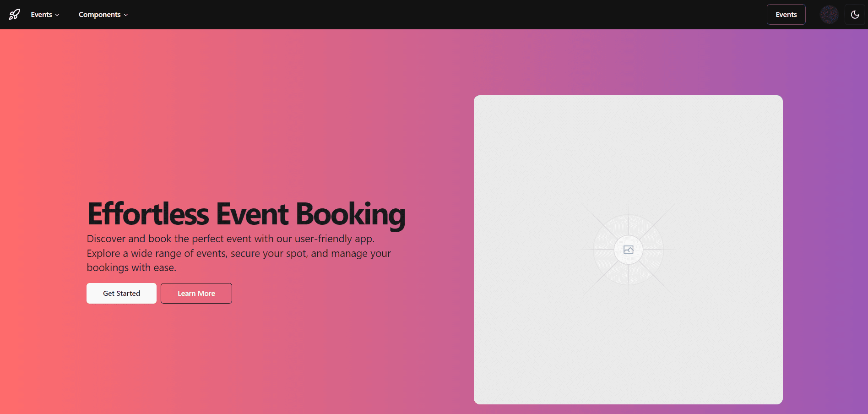
Task: Expand the Components dropdown menu
Action: click(103, 14)
